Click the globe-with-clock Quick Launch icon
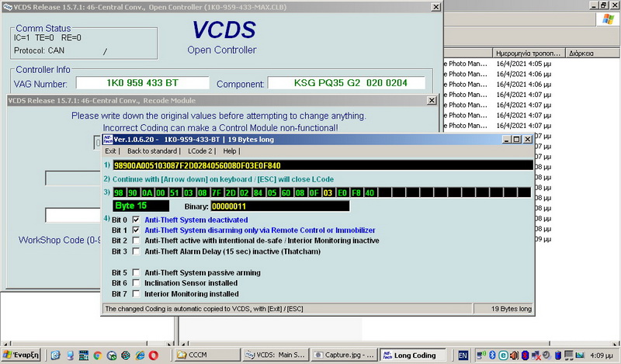Screen dimensions: 621x364 tap(112, 355)
